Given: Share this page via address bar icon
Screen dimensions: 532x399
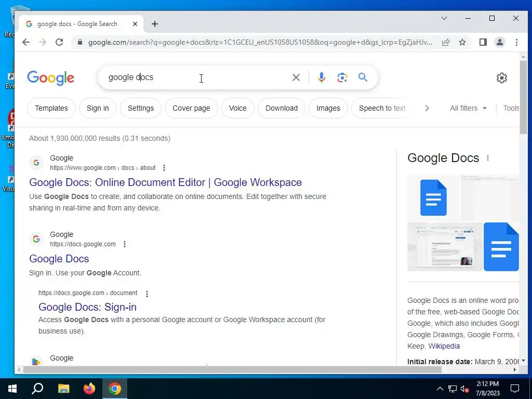Looking at the screenshot, I should [x=445, y=42].
